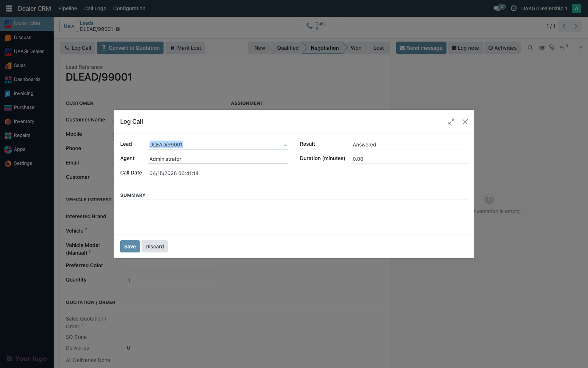Screen dimensions: 588x368
Task: Save the logged call
Action: pos(130,246)
